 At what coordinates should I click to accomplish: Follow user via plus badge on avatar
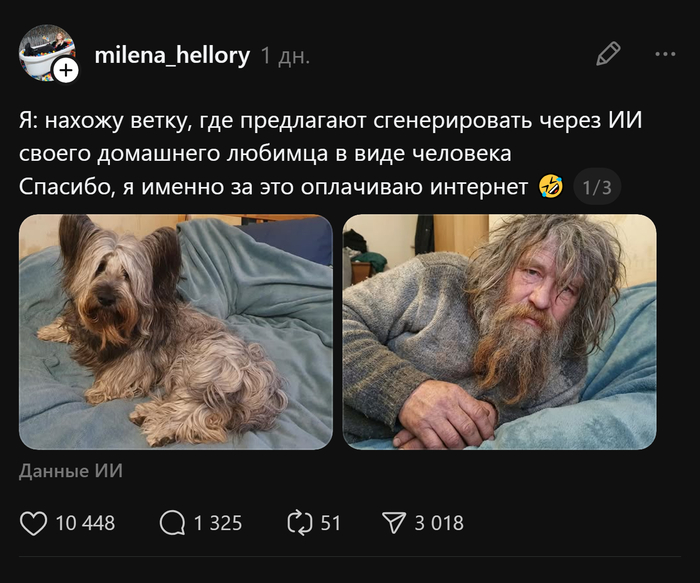[x=66, y=71]
